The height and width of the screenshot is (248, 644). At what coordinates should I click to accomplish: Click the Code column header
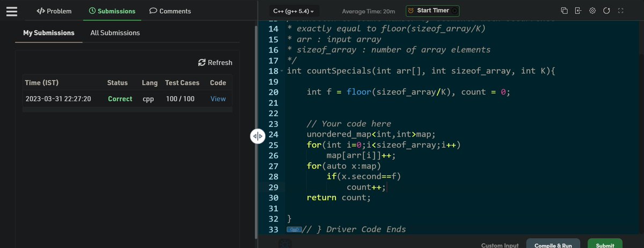tap(218, 82)
